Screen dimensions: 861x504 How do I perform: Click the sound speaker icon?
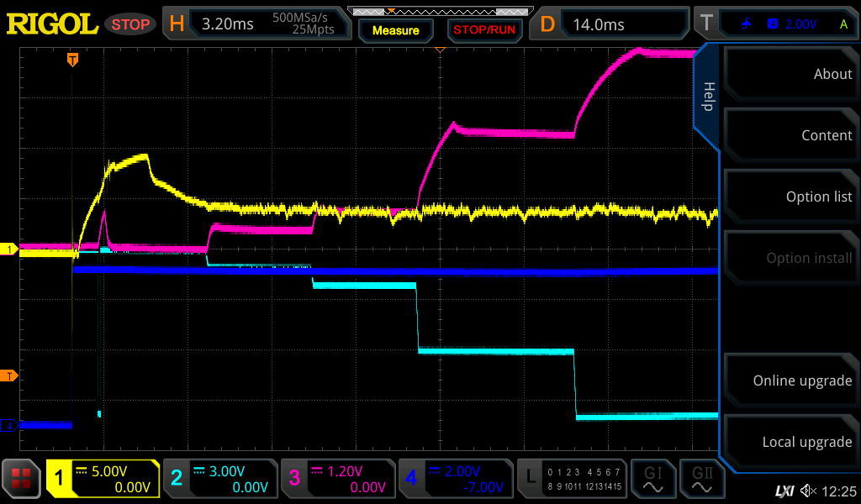point(808,490)
